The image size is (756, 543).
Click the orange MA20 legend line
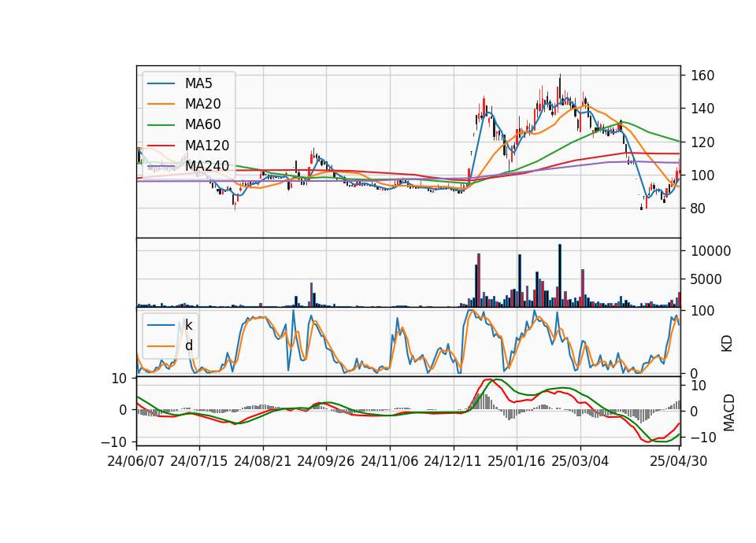(161, 104)
